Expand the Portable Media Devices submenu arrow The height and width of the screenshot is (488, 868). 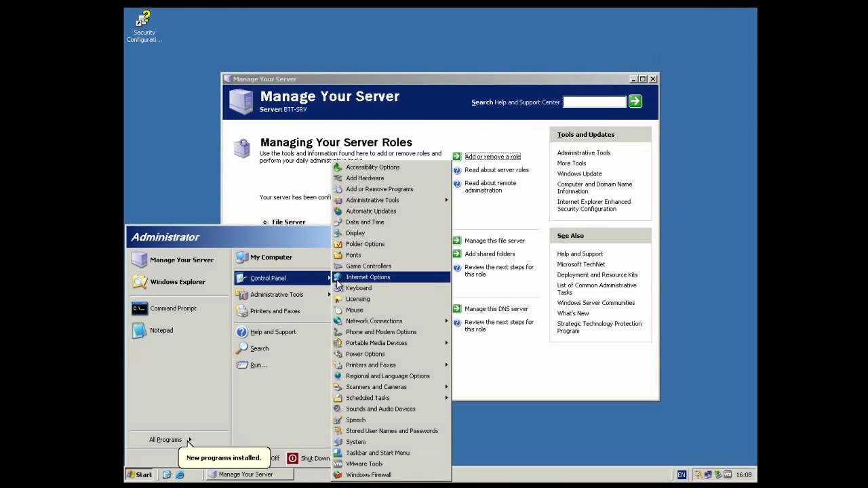tap(446, 343)
